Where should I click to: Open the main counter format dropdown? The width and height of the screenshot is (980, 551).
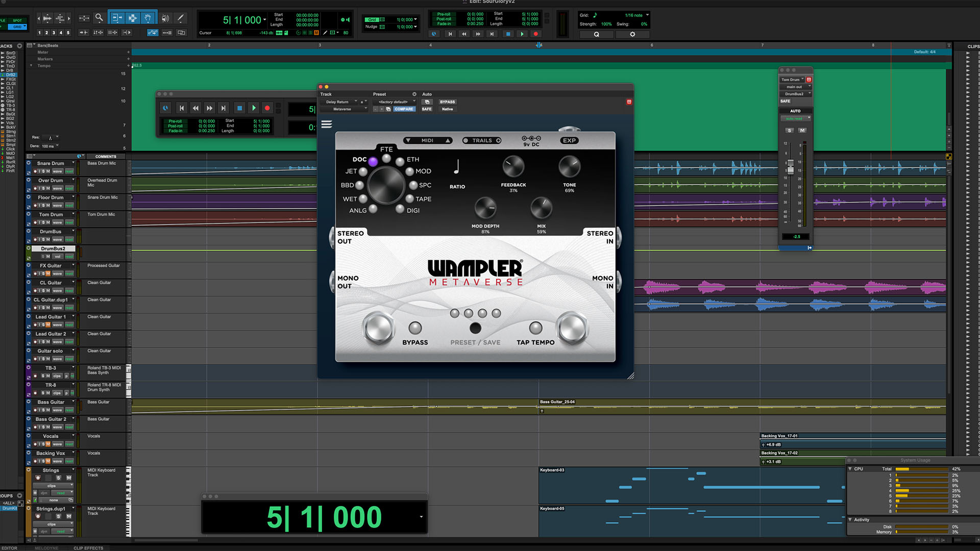coord(264,20)
